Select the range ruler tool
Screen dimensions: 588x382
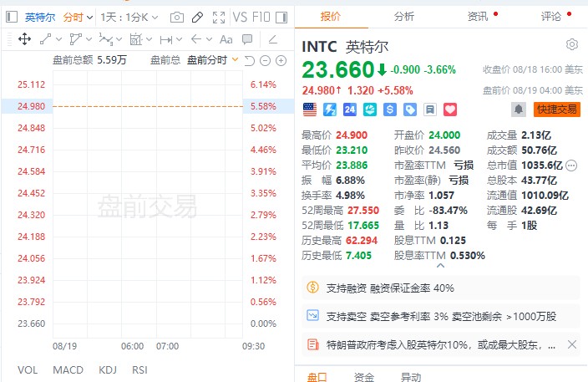(x=165, y=39)
